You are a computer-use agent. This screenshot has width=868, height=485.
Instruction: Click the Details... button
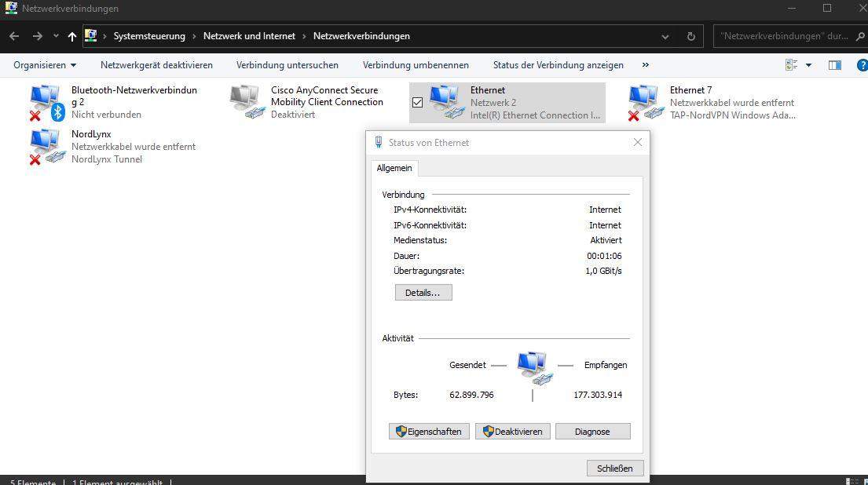tap(423, 292)
